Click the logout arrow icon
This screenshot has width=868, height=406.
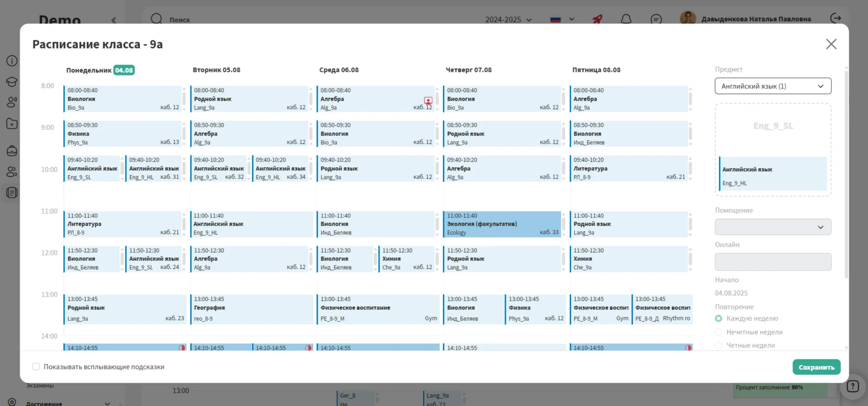point(835,18)
